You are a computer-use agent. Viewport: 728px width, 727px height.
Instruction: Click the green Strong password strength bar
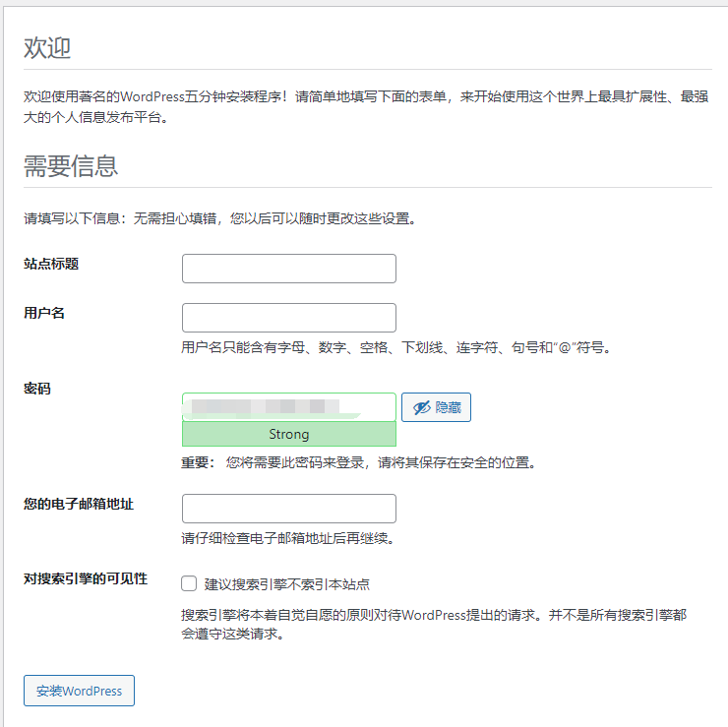click(289, 434)
